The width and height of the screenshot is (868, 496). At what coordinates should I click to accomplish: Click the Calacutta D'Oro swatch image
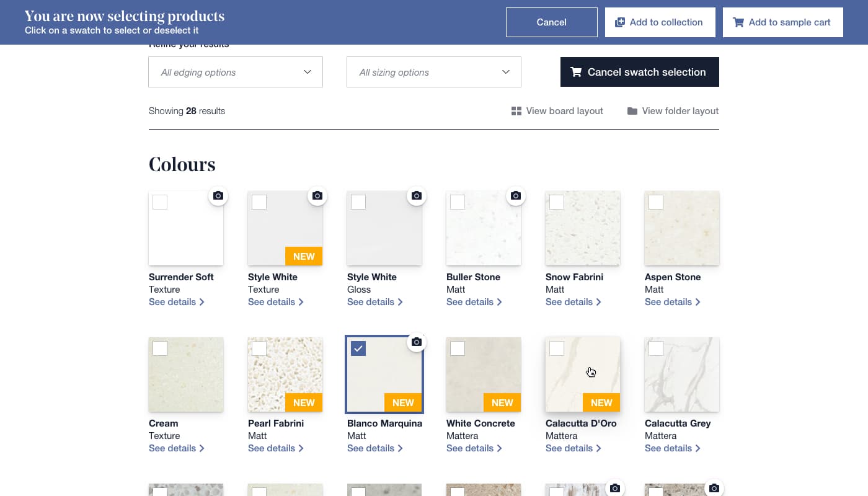pyautogui.click(x=583, y=374)
